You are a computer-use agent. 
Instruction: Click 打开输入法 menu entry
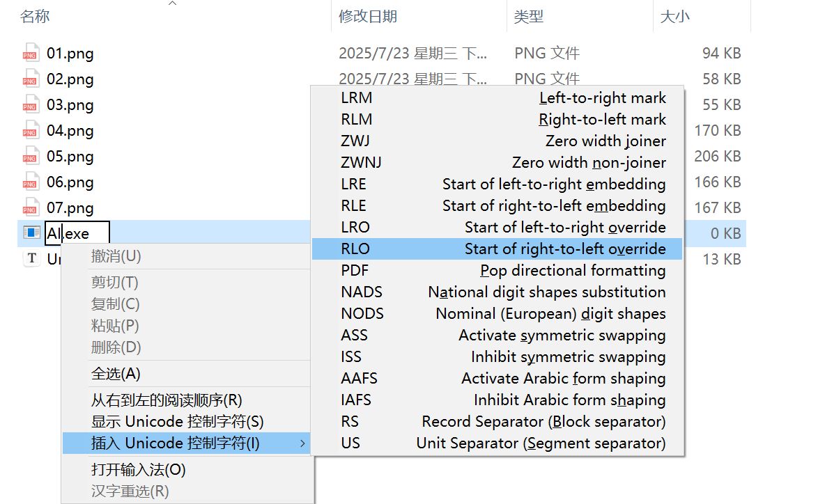click(x=138, y=470)
